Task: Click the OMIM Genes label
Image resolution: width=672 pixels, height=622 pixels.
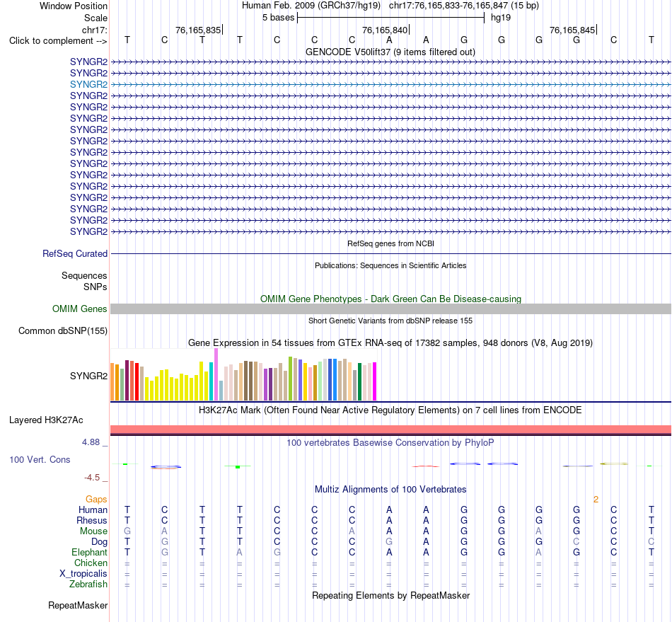Action: 80,309
